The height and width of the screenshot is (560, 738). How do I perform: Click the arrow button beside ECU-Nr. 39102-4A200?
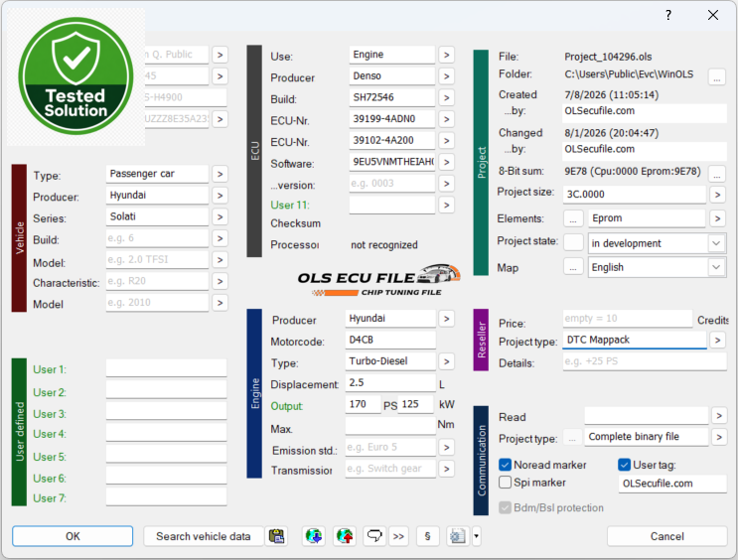click(x=446, y=141)
